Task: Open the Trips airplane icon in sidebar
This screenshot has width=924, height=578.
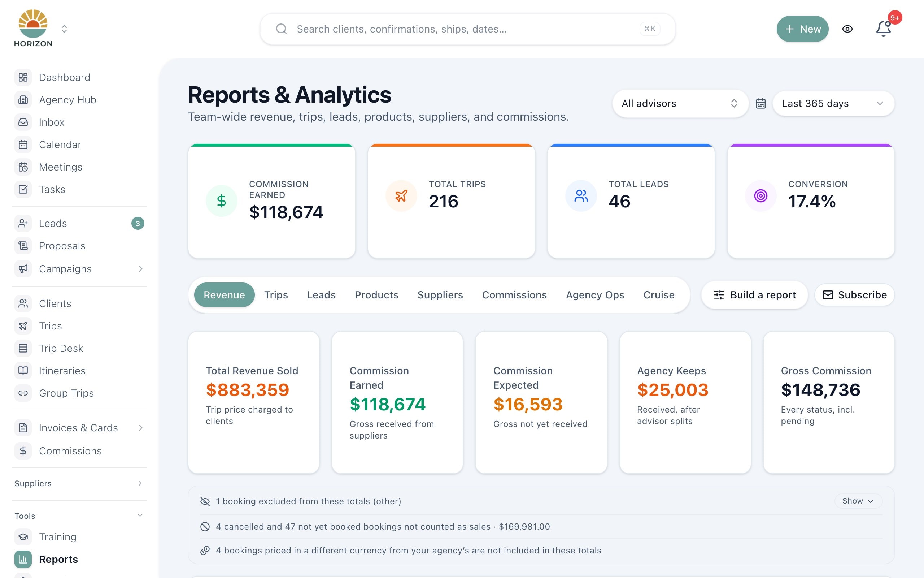Action: pos(23,326)
